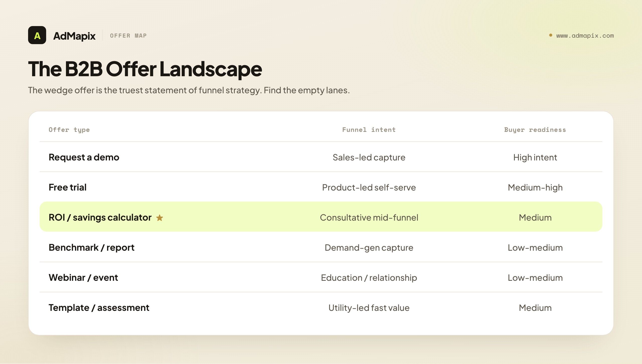Select the Template / assessment row label
642x364 pixels.
pyautogui.click(x=99, y=308)
